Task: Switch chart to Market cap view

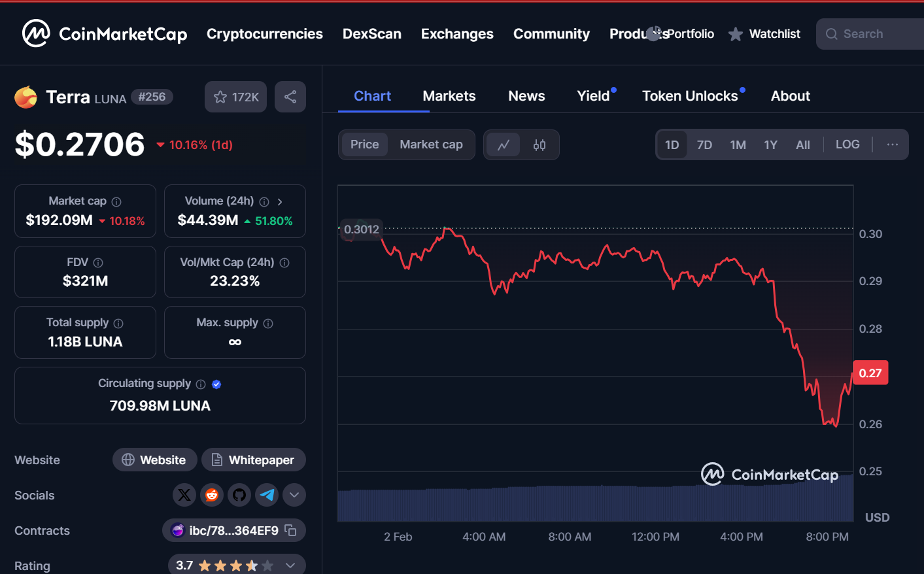Action: pos(431,144)
